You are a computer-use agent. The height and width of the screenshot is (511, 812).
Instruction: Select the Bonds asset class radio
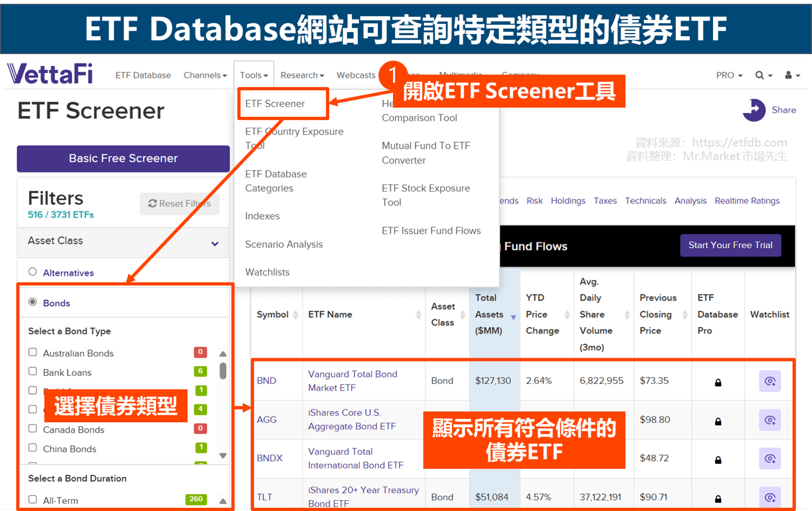click(32, 302)
